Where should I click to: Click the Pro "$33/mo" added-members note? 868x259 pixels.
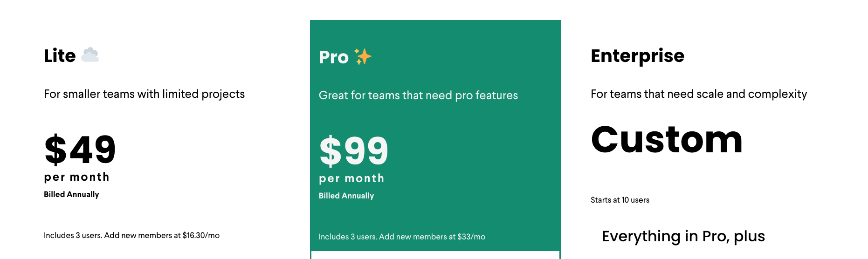click(x=471, y=237)
